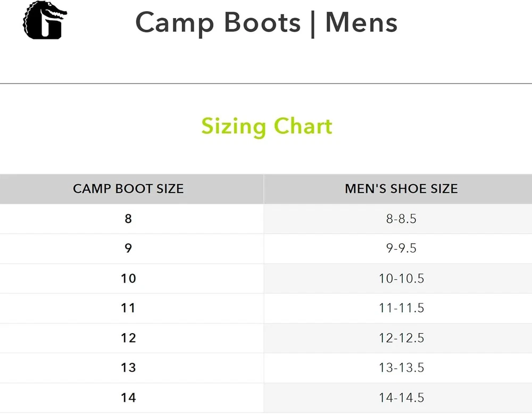Viewport: 532px width, 414px height.
Task: Click the "9-9.5" shoe size cell
Action: point(401,249)
